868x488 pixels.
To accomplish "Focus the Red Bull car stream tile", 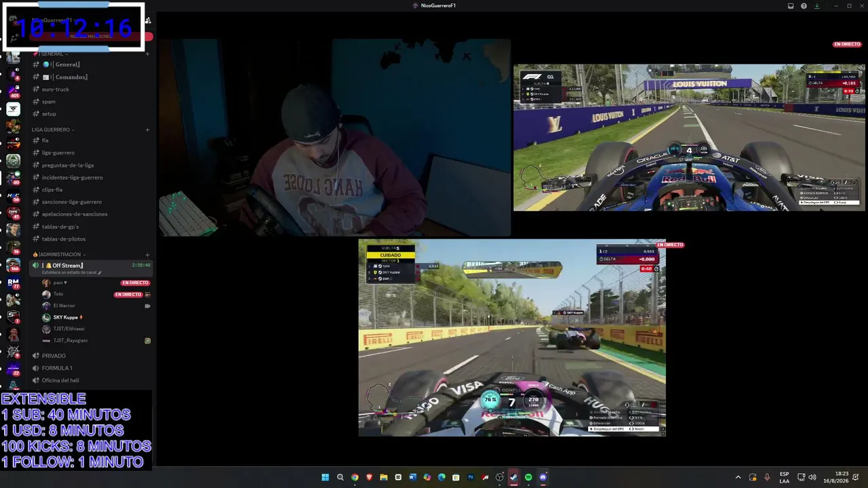I will tap(689, 138).
